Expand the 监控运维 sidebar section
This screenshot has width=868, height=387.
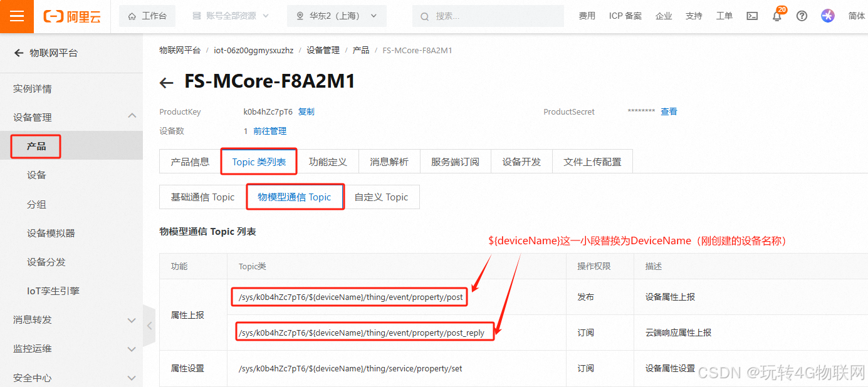[x=132, y=349]
